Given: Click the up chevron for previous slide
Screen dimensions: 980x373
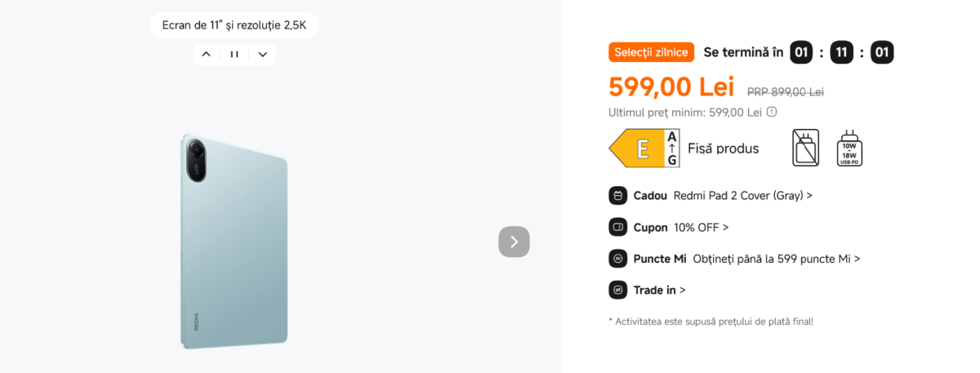Looking at the screenshot, I should tap(206, 54).
